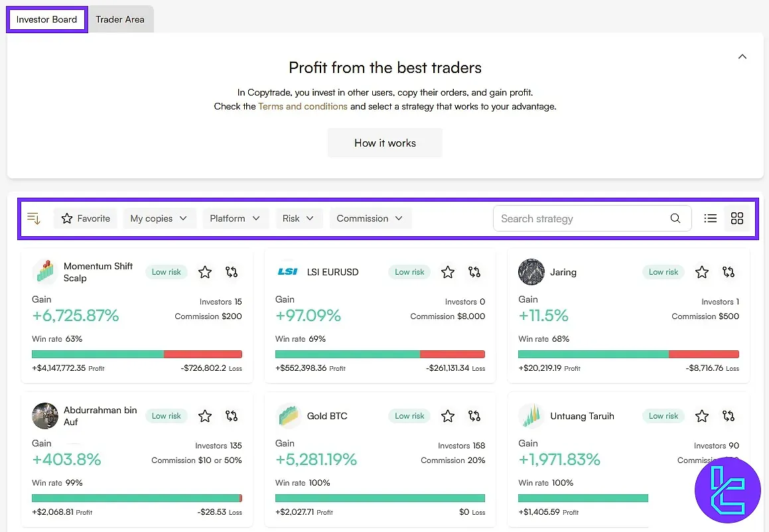Switch to list view

coord(711,218)
